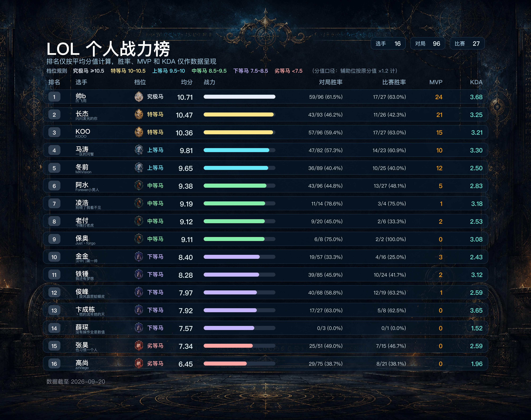Click 帅b's white power bar
This screenshot has height=420, width=531.
click(239, 97)
